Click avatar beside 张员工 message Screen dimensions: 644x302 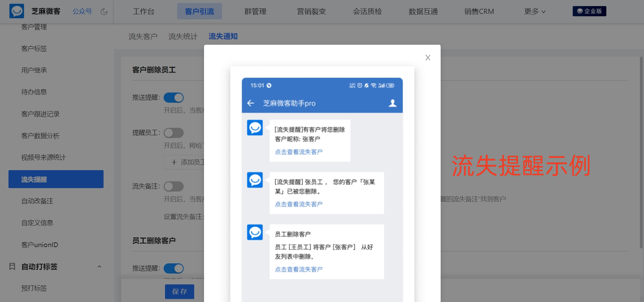(255, 180)
